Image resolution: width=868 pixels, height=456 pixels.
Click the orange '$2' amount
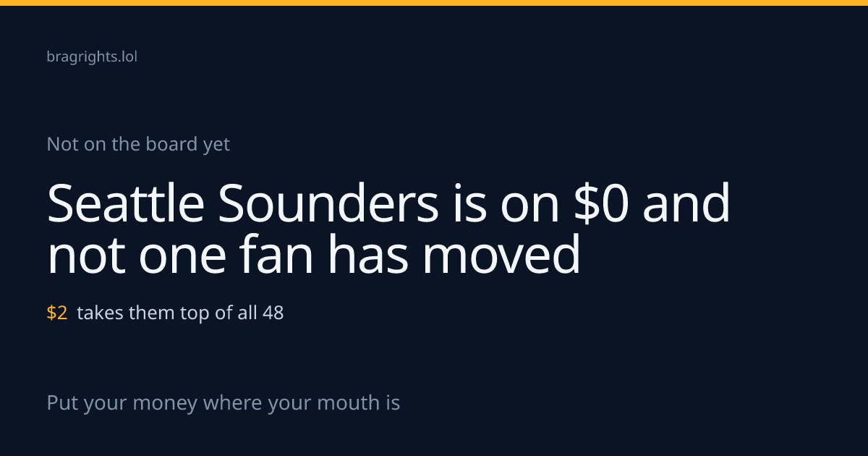[x=57, y=313]
